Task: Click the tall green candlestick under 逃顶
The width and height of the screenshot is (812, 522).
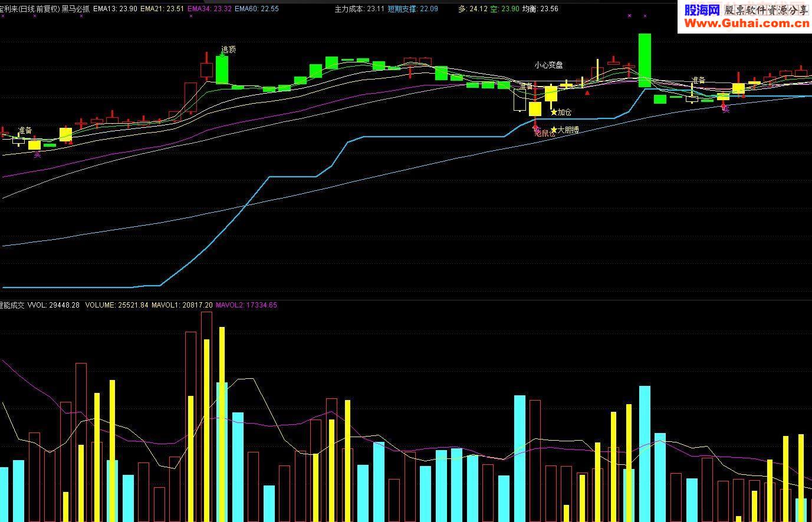Action: 222,70
